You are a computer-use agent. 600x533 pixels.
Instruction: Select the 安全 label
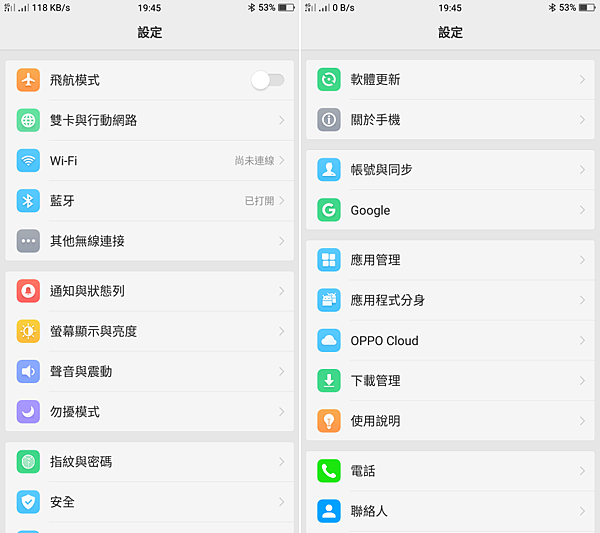tap(62, 502)
